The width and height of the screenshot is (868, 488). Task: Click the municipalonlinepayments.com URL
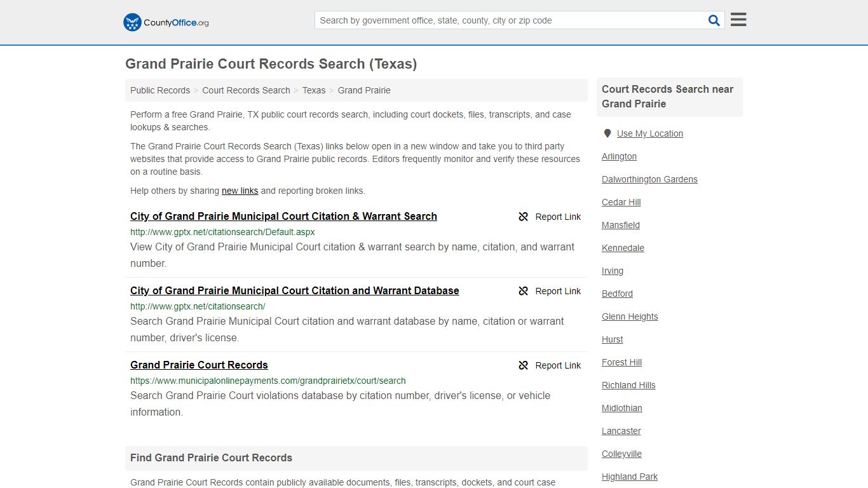tap(268, 381)
